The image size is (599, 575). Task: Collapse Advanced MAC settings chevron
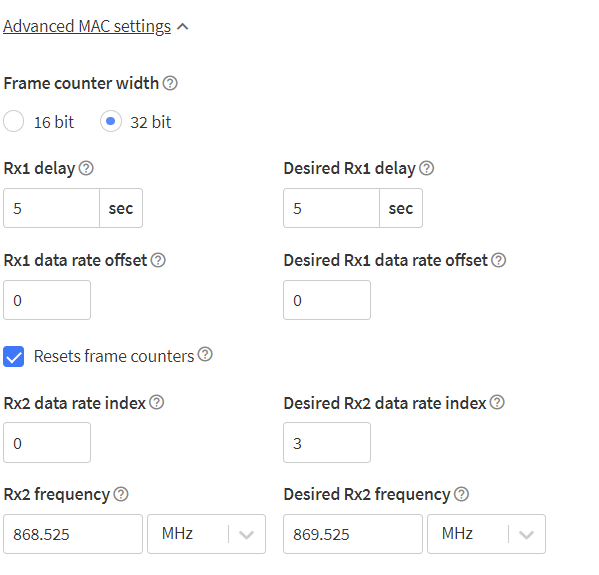[183, 27]
